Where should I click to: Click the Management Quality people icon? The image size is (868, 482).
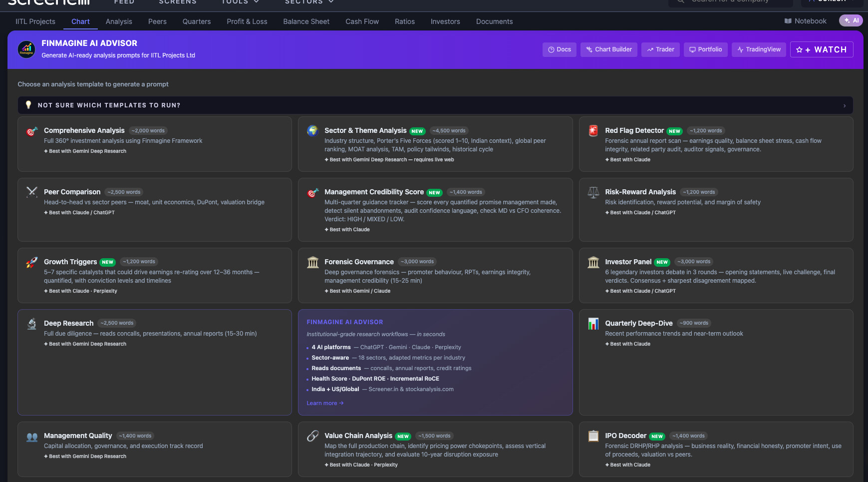tap(32, 437)
